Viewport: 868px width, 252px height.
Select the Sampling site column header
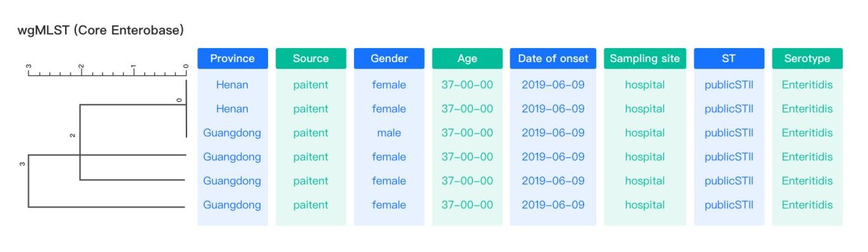[645, 58]
